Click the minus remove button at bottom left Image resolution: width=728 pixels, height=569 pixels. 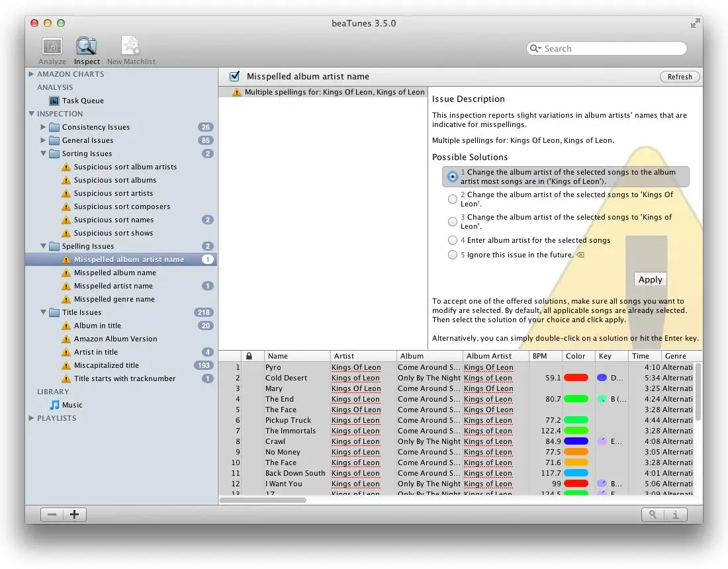coord(52,514)
